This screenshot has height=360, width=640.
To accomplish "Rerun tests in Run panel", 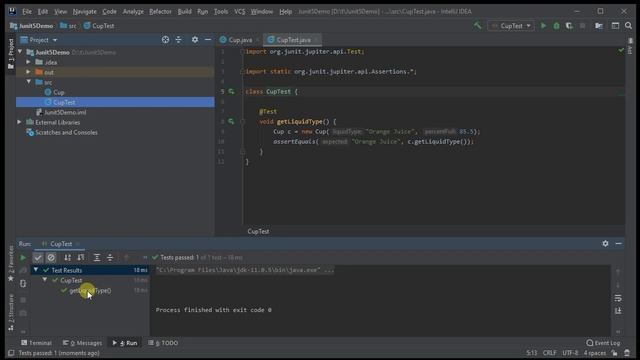I will tap(23, 258).
